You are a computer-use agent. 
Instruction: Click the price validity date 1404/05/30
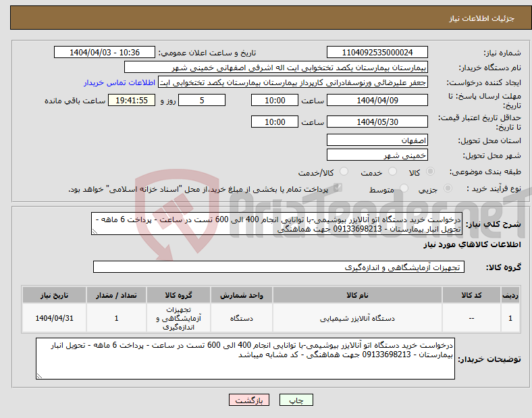pos(377,122)
